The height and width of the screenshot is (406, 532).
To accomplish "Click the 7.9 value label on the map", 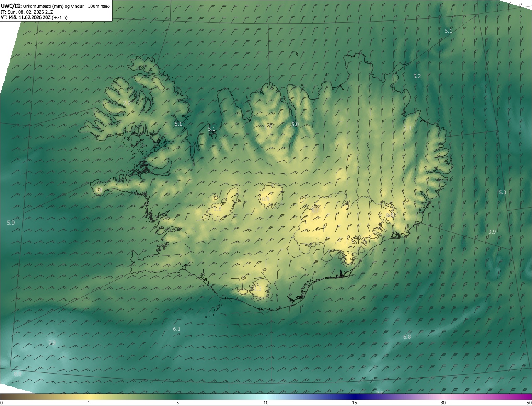I will (x=52, y=343).
